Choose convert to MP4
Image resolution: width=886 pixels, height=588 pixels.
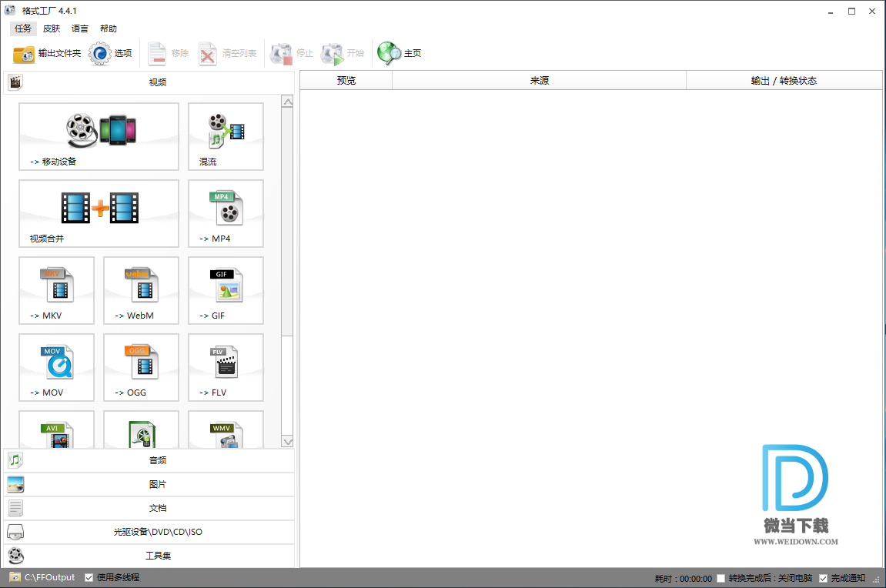pos(226,213)
